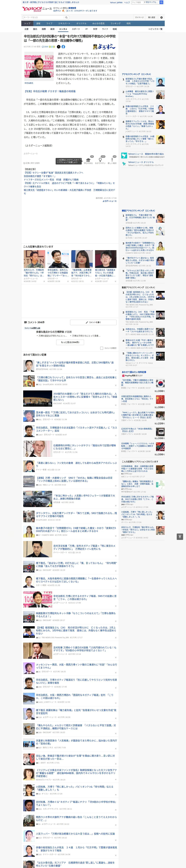
Task: Click よろず〜ニュース source link under 最終更新
Action: click(109, 201)
